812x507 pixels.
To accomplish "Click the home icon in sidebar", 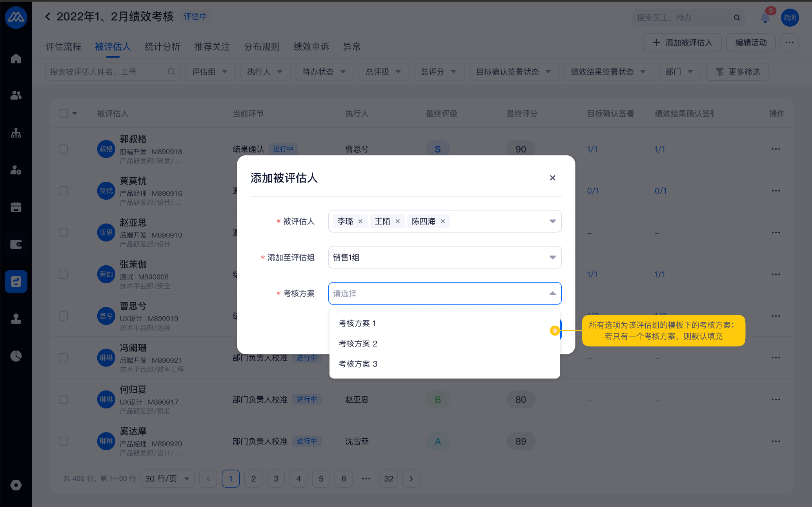I will click(x=16, y=58).
